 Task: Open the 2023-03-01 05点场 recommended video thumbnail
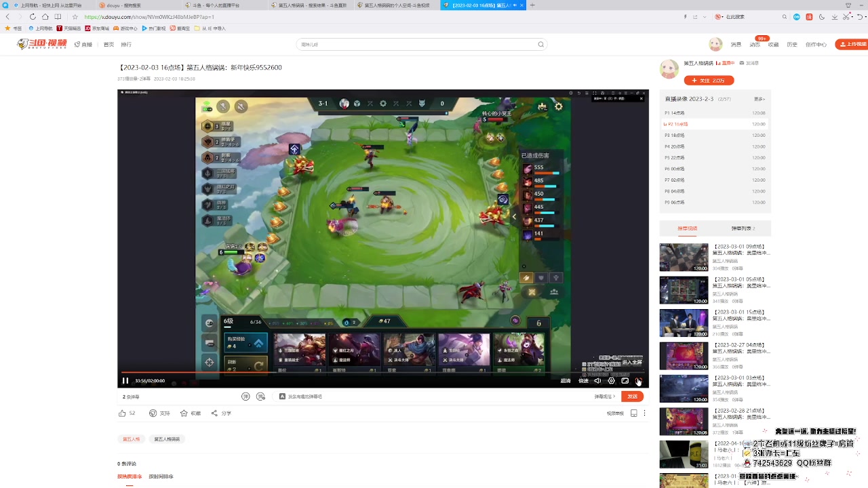684,290
